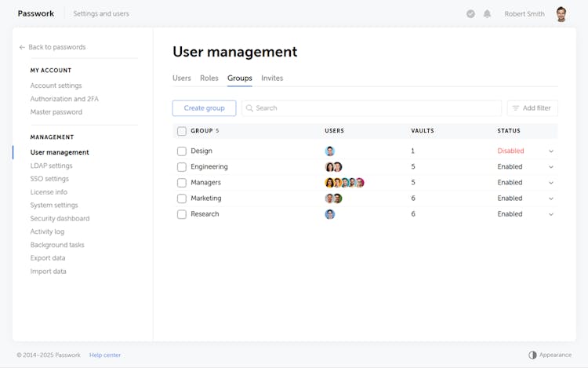Expand the Research row chevron
588x368 pixels.
coord(550,214)
